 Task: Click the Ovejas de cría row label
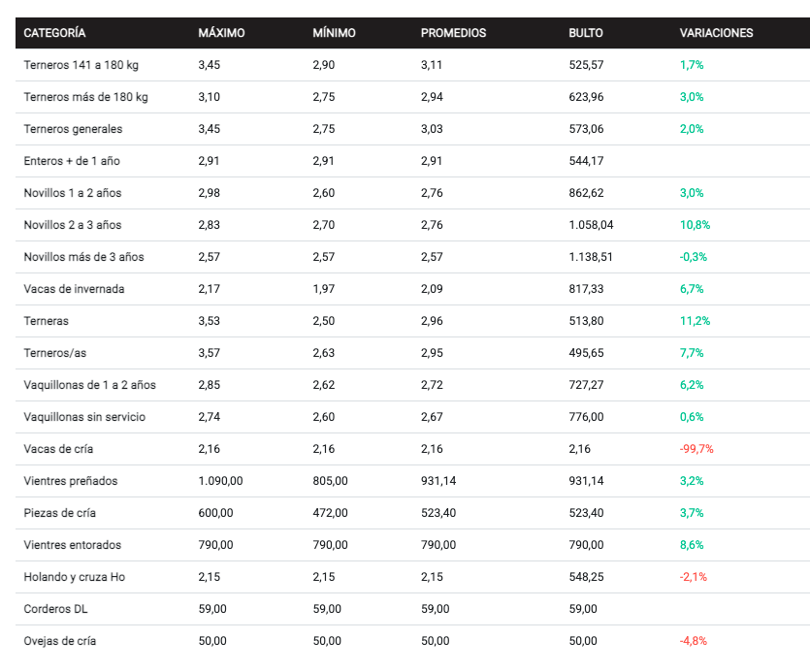(x=60, y=641)
